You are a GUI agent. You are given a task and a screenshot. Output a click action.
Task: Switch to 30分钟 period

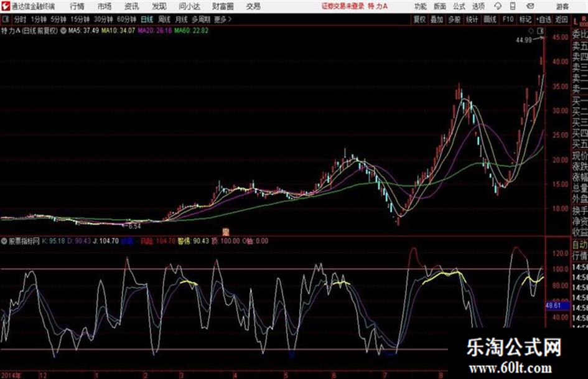click(x=103, y=19)
